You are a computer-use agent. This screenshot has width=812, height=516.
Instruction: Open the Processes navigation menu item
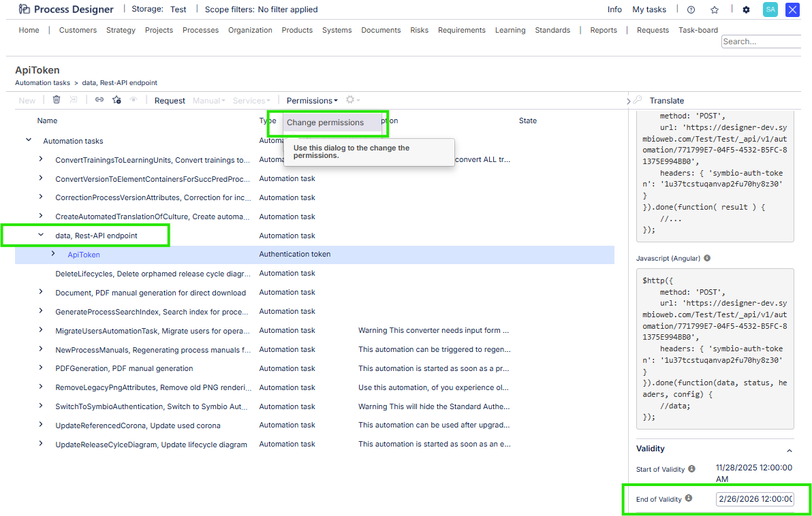pos(200,30)
